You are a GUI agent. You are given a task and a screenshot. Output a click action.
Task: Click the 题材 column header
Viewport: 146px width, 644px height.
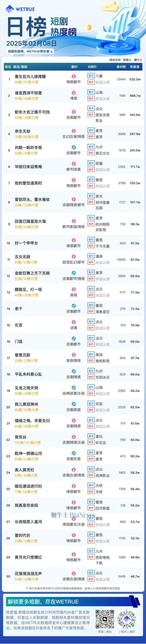point(74,67)
